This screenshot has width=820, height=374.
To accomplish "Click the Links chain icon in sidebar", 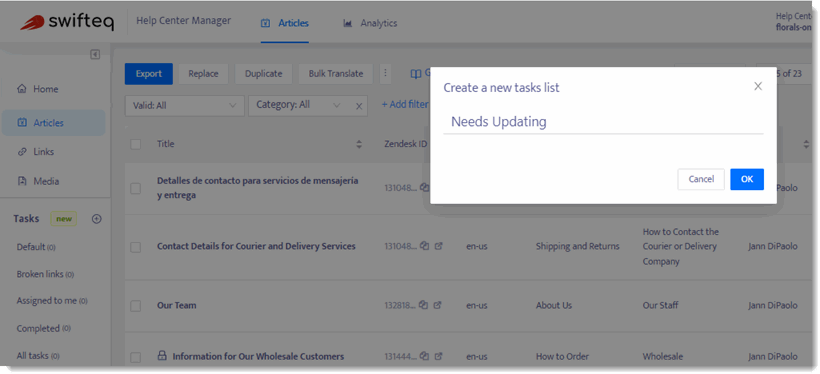I will point(22,152).
